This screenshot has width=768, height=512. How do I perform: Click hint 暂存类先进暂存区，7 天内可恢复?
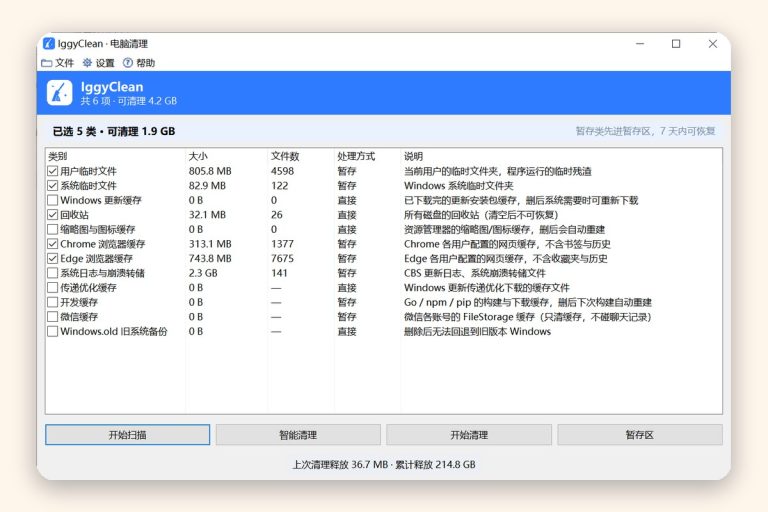646,131
